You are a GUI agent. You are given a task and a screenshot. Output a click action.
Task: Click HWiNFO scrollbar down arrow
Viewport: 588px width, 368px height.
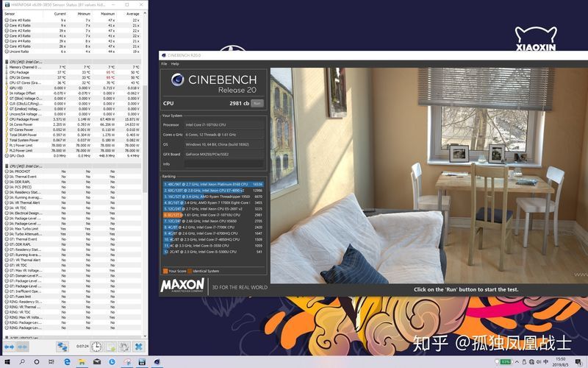tap(145, 336)
